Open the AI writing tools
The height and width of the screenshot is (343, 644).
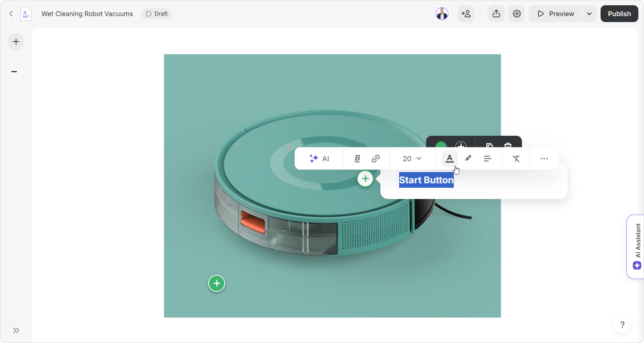point(319,159)
